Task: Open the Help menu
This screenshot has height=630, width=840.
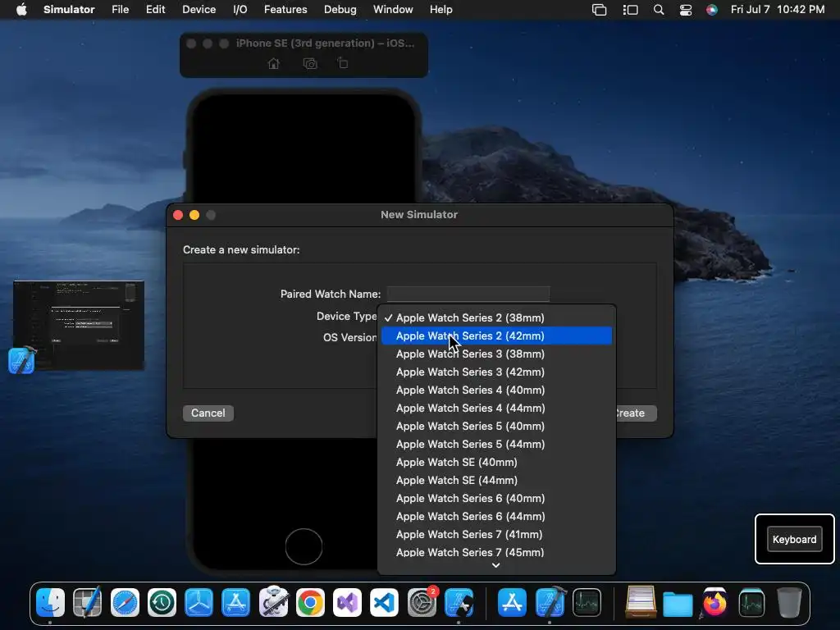Action: coord(441,10)
